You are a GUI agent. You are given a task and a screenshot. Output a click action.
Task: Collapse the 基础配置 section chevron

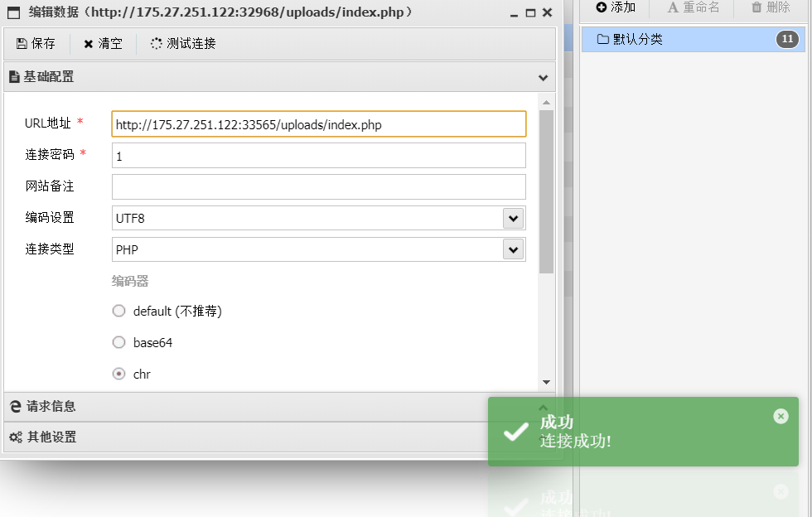(543, 77)
